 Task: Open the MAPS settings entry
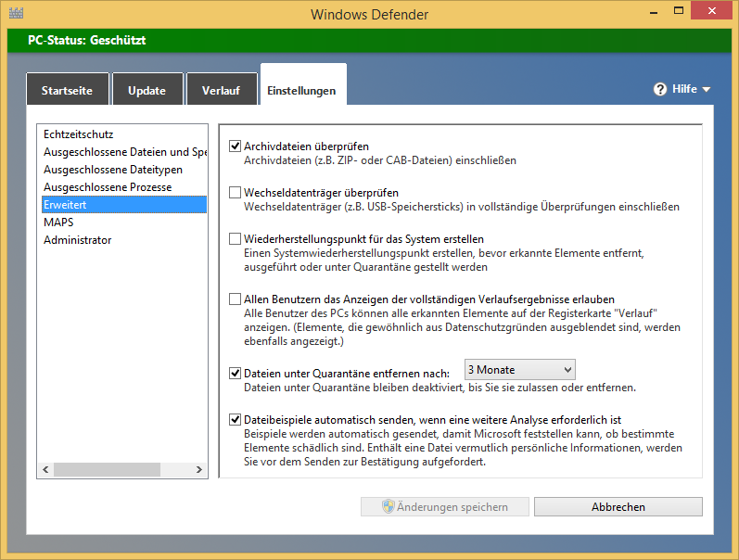124,222
